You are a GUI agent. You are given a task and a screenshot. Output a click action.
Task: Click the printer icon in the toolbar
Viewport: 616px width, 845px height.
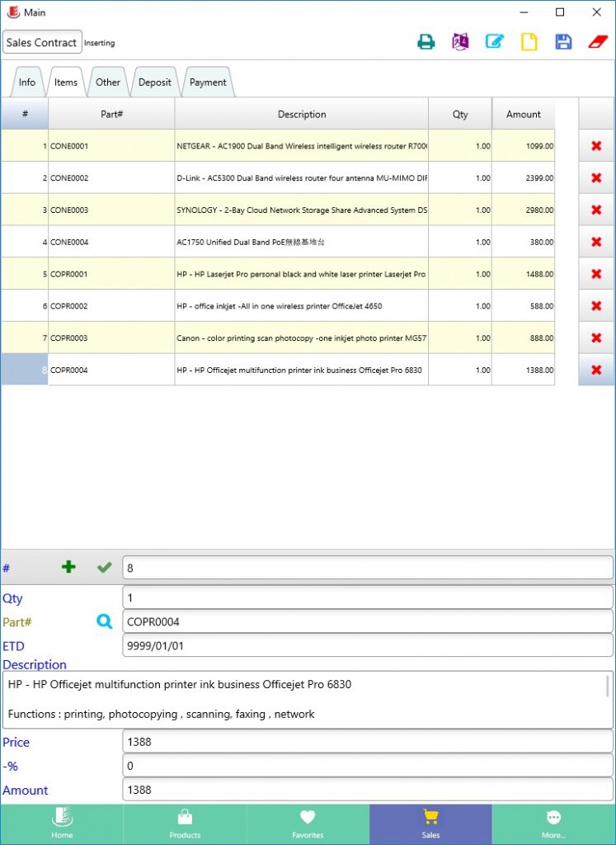(x=426, y=42)
